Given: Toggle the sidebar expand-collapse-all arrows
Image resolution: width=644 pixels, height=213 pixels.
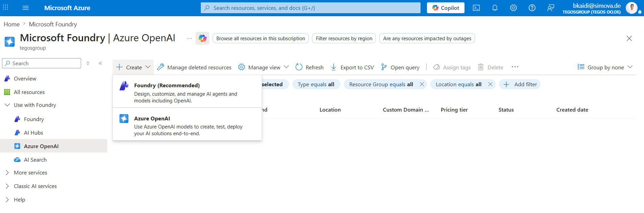Looking at the screenshot, I should (x=88, y=63).
